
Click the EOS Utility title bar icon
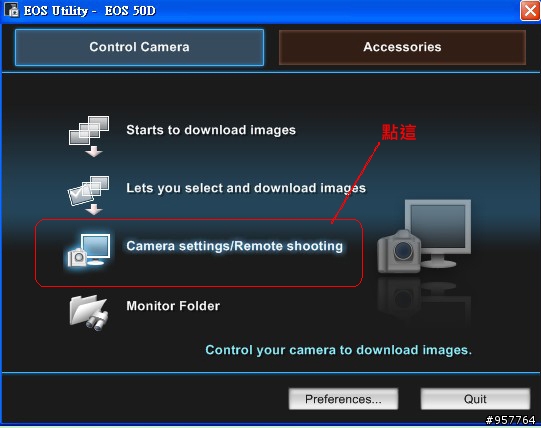click(x=12, y=10)
